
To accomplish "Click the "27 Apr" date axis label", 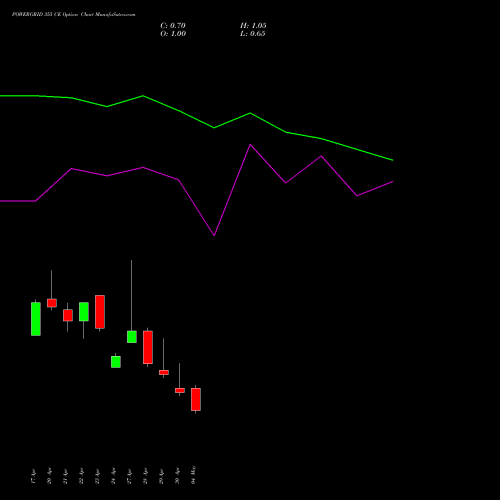I will tap(129, 477).
